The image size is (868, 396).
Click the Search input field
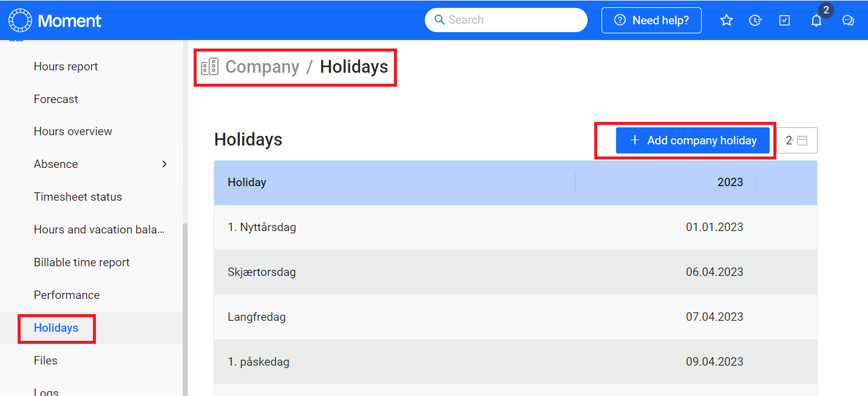coord(506,20)
